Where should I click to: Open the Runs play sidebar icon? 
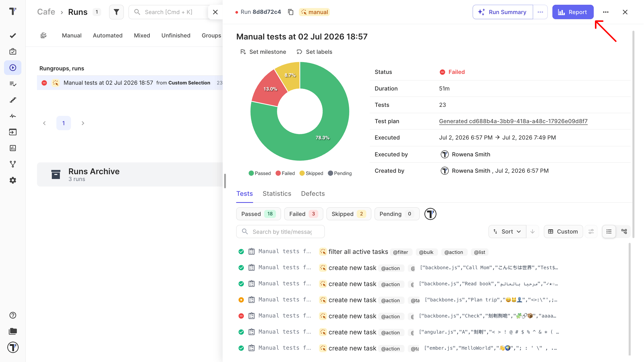tap(13, 68)
